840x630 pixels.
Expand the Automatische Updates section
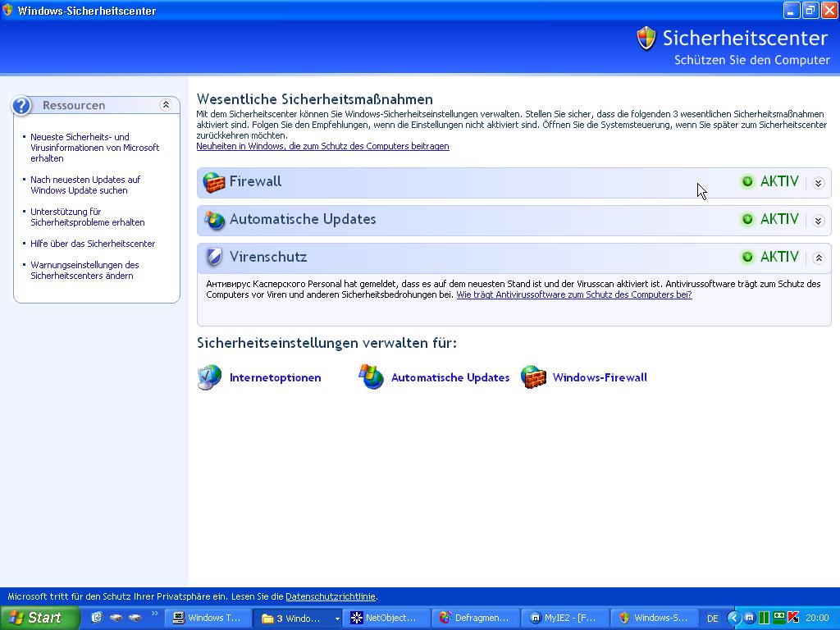click(818, 221)
